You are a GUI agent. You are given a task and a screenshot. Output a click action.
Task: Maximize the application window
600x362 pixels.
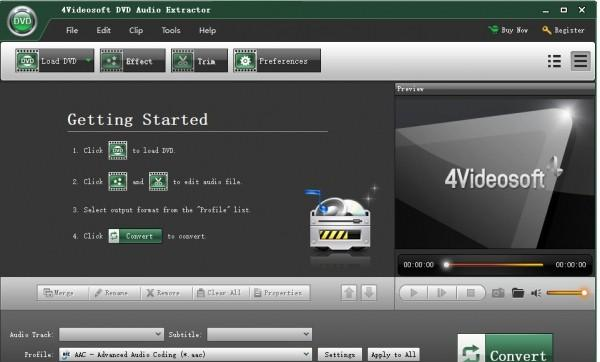coord(564,10)
